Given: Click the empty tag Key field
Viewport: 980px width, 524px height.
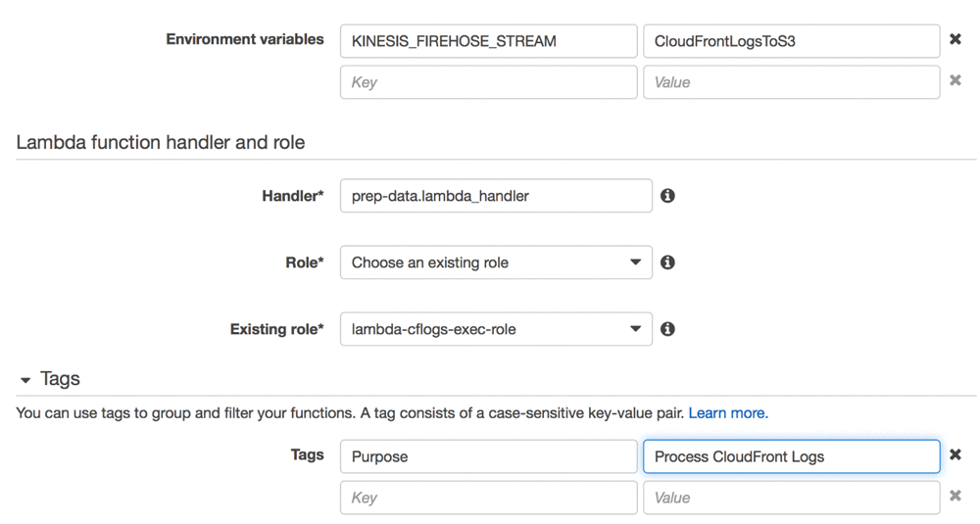Looking at the screenshot, I should [488, 498].
